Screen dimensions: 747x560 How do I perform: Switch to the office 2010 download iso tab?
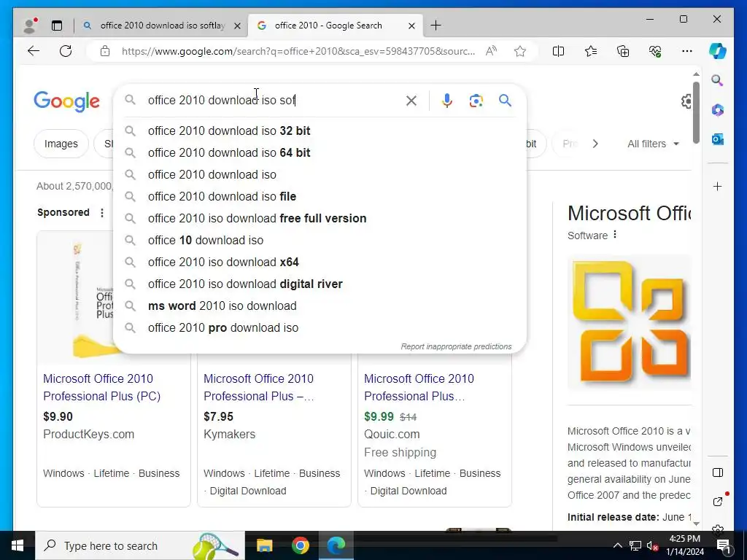[x=163, y=26]
